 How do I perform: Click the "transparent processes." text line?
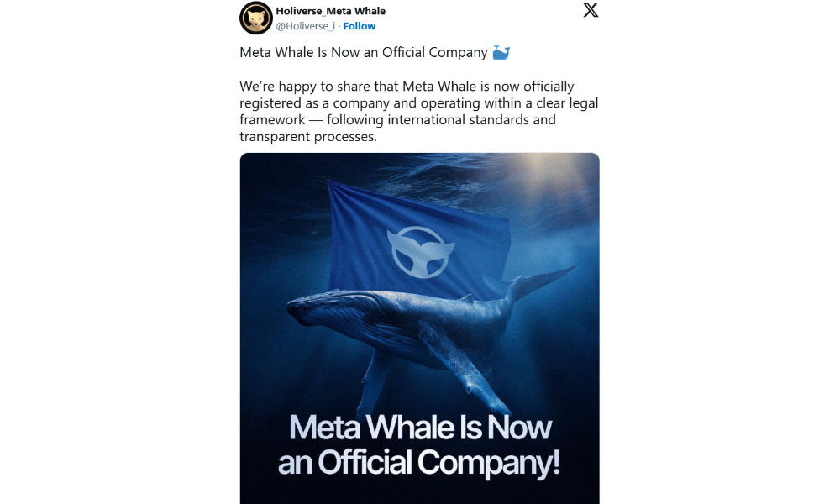tap(308, 137)
